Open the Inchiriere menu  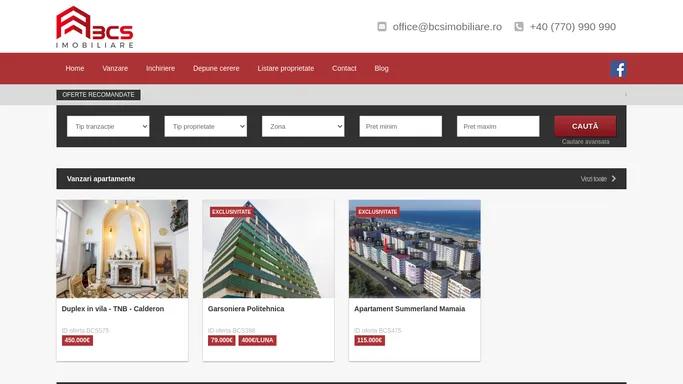(160, 68)
